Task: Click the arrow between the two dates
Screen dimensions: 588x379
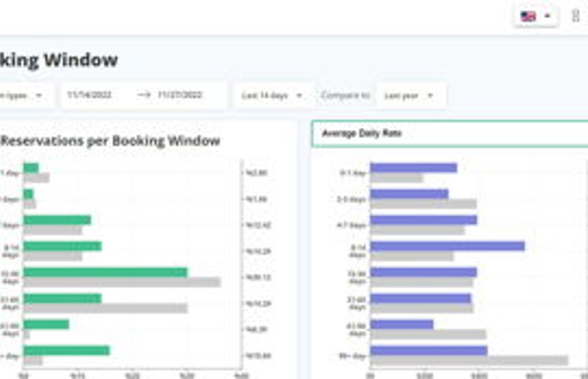Action: point(144,95)
